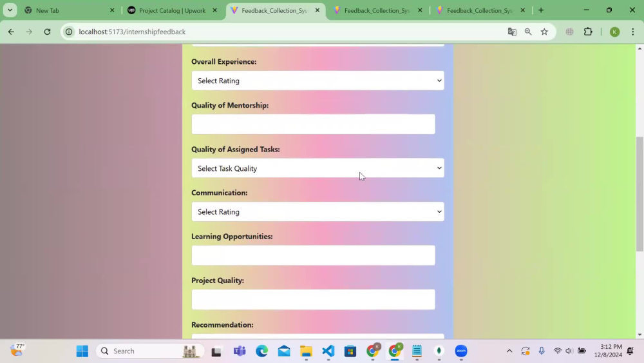This screenshot has width=644, height=363.
Task: Click the localhost address bar URL
Action: pos(132,32)
